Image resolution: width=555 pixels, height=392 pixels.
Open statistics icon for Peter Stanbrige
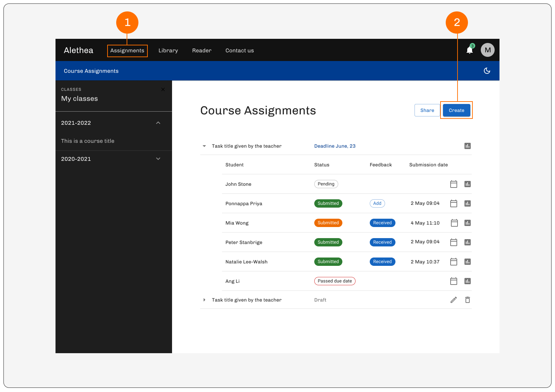(468, 242)
